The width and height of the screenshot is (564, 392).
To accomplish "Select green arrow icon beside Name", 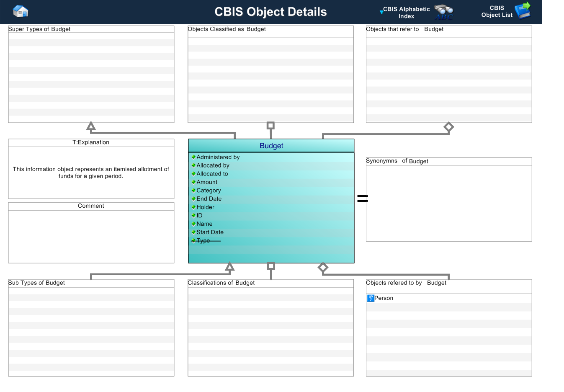I will tap(193, 224).
